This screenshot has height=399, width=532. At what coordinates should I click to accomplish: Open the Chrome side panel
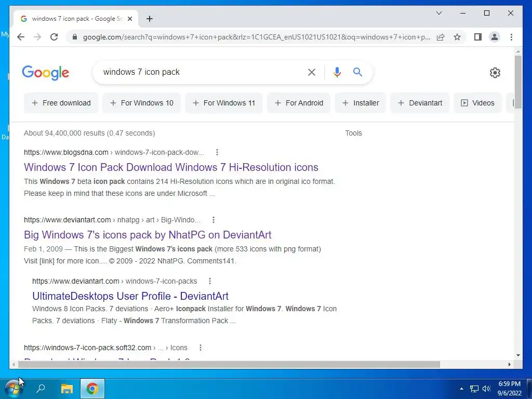click(478, 37)
